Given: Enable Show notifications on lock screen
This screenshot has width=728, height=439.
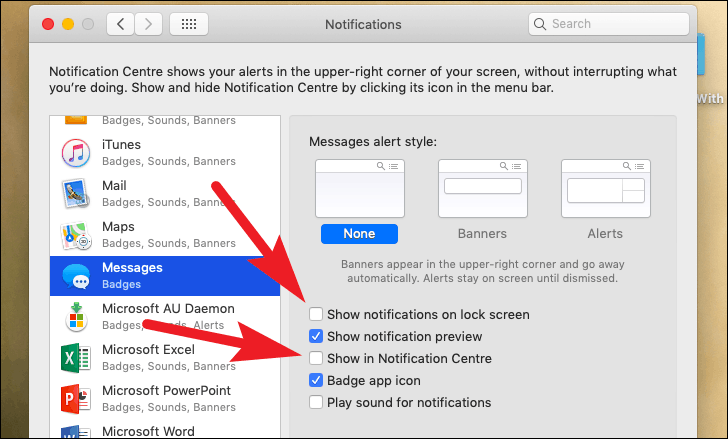Looking at the screenshot, I should coord(316,314).
